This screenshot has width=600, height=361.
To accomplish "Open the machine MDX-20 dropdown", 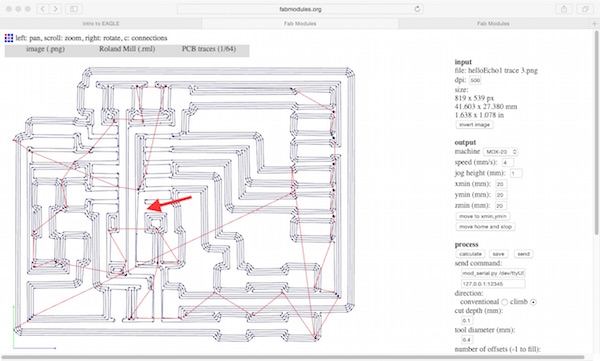I will pyautogui.click(x=501, y=152).
